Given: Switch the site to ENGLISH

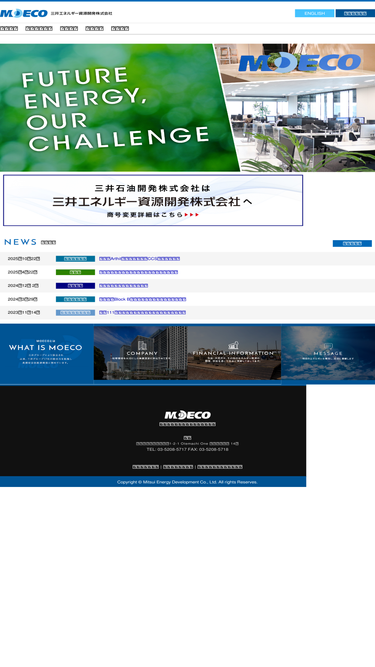Looking at the screenshot, I should [x=315, y=13].
